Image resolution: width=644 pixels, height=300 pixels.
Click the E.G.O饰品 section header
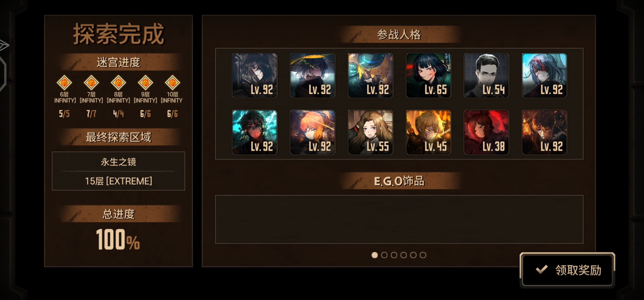(399, 181)
